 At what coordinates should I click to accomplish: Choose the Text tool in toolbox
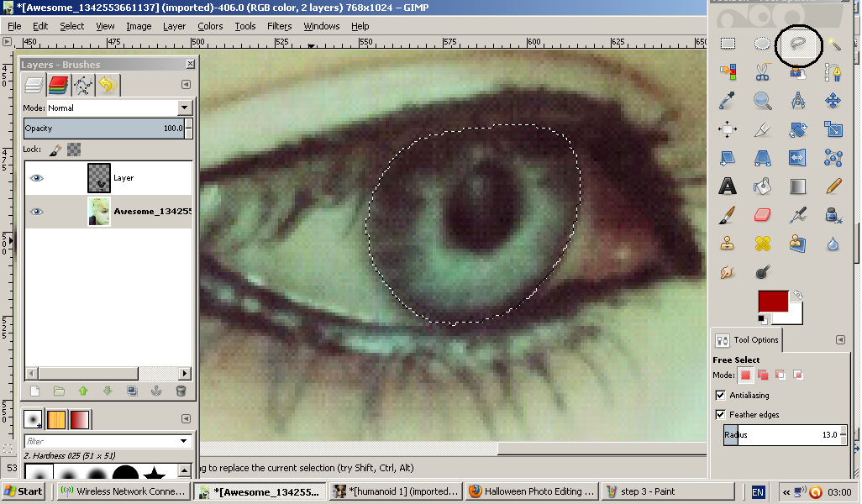tap(728, 186)
